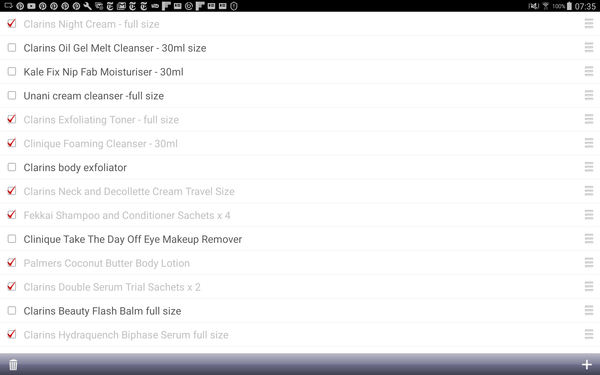600x375 pixels.
Task: Tap reorder handle for Beauty Flash Balm
Action: pos(589,311)
